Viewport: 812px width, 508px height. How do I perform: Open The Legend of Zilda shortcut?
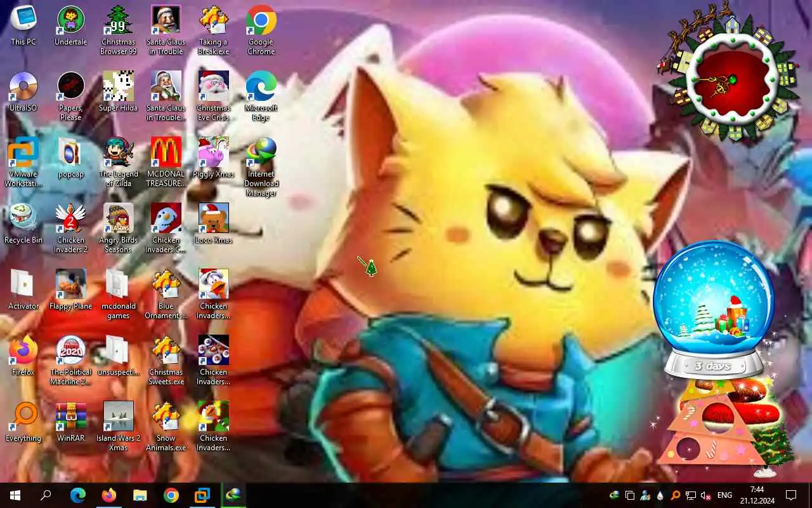pos(118,162)
